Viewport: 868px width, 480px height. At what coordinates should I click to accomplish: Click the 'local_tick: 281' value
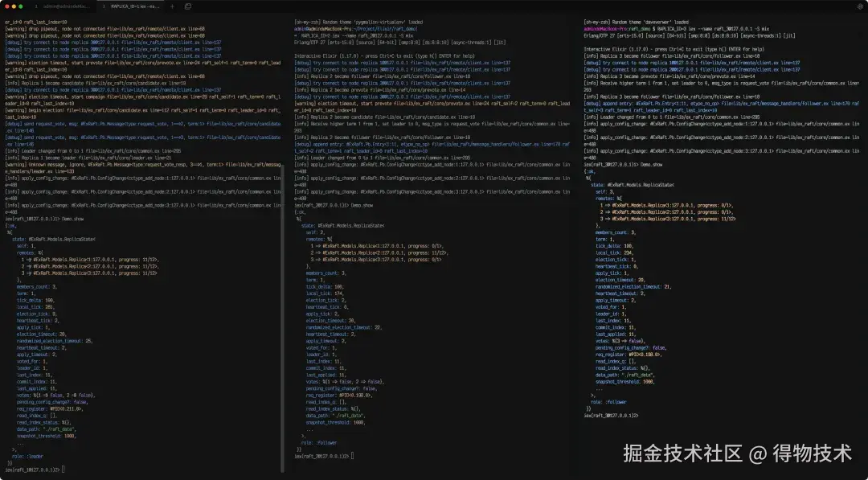pyautogui.click(x=35, y=307)
